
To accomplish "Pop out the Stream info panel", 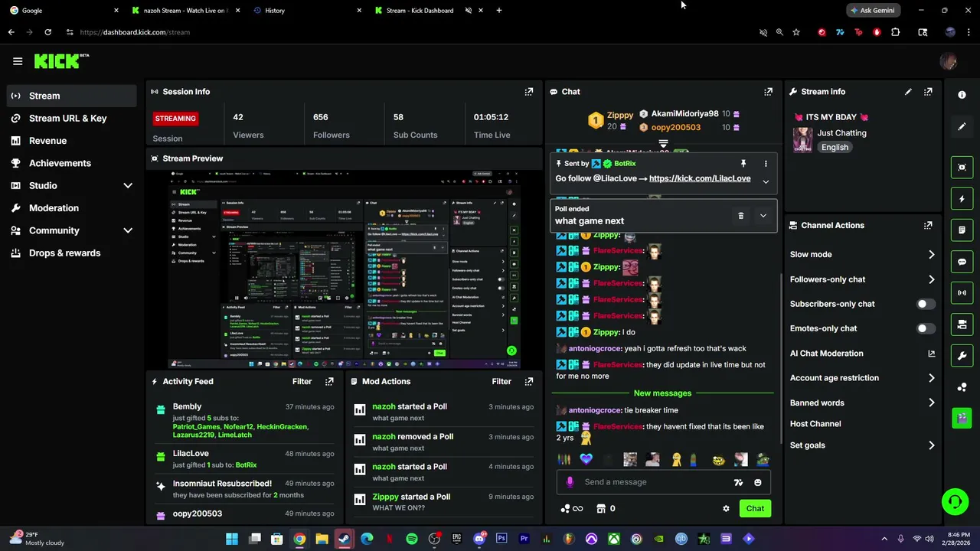I will click(x=928, y=91).
